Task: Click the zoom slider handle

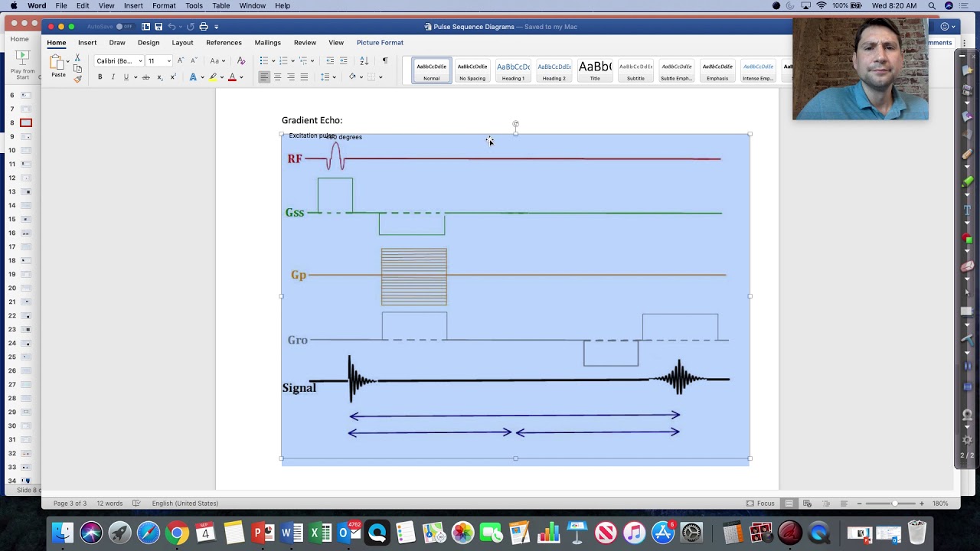Action: coord(894,503)
